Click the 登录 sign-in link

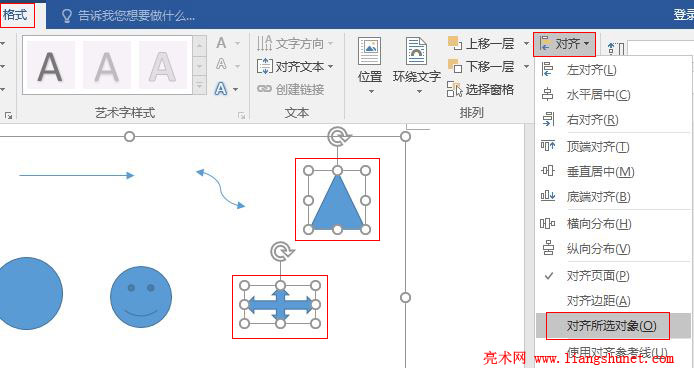tap(683, 15)
